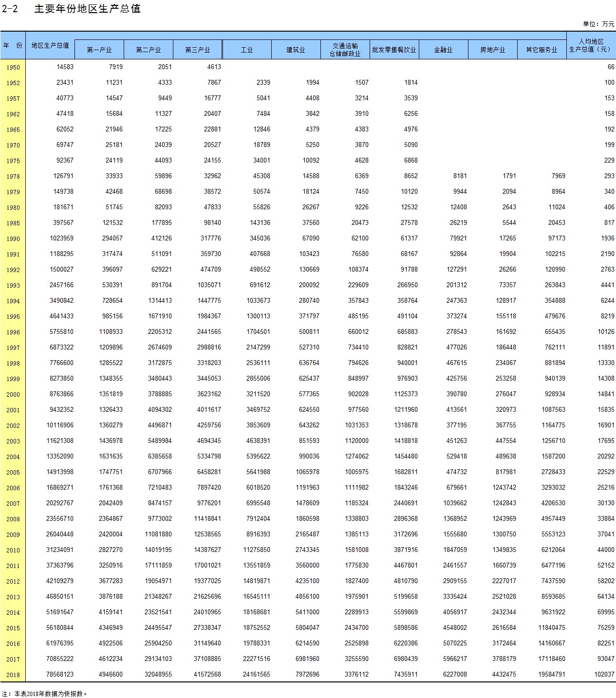The image size is (616, 698).
Task: Click the 第一产业 header cell
Action: pos(99,50)
